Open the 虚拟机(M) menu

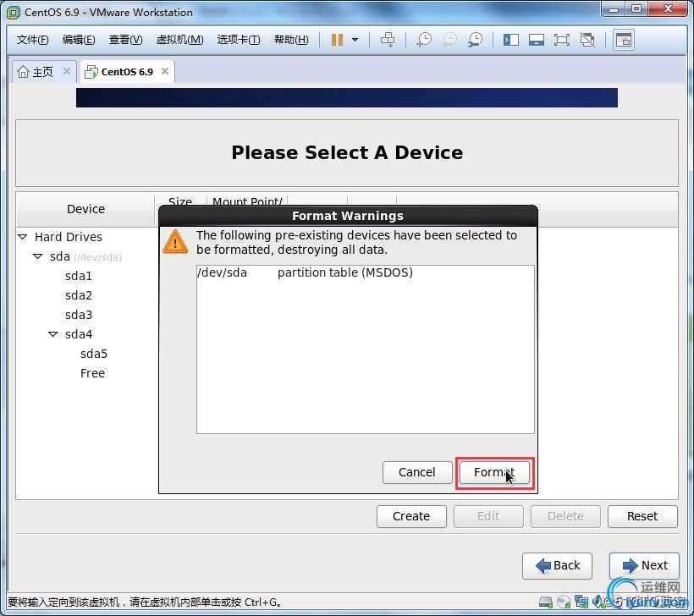179,40
